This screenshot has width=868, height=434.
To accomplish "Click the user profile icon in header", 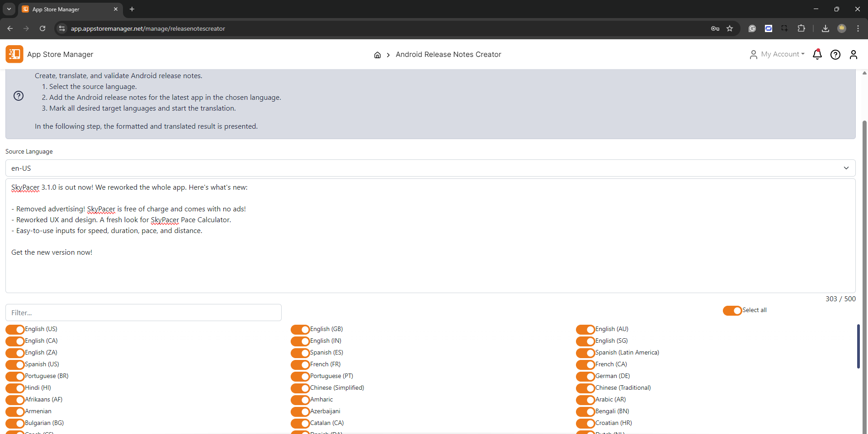I will (x=854, y=55).
